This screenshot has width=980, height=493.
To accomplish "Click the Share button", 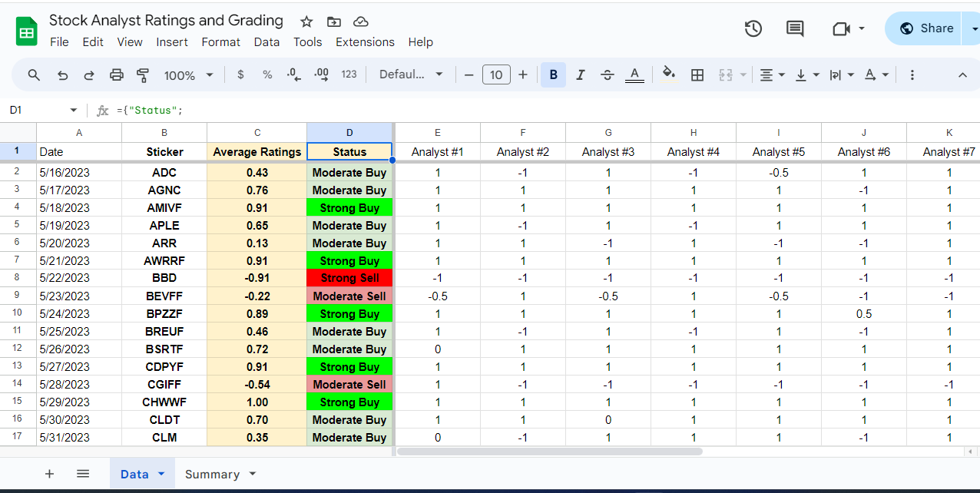I will [930, 27].
